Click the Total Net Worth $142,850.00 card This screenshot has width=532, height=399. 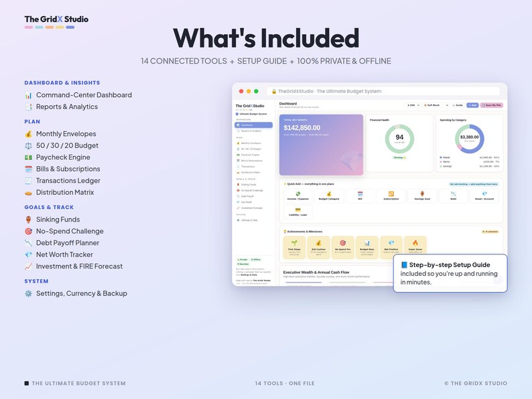click(x=321, y=145)
